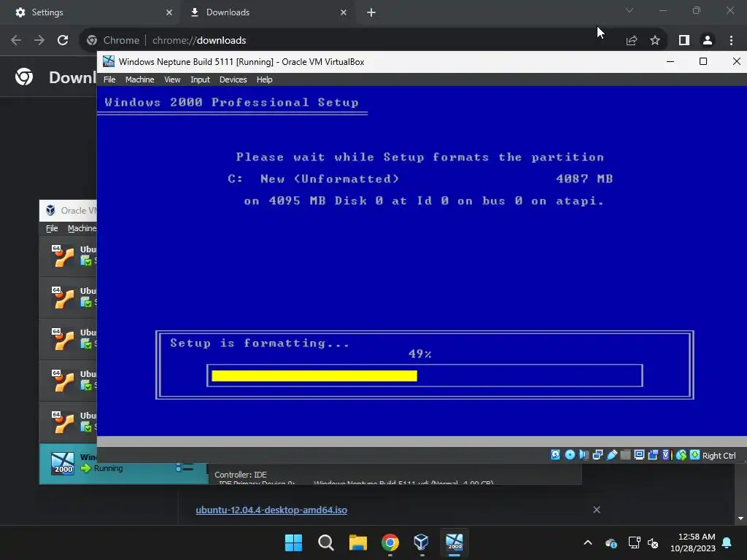Open the shared folders indicator in VM status bar

coord(625,455)
